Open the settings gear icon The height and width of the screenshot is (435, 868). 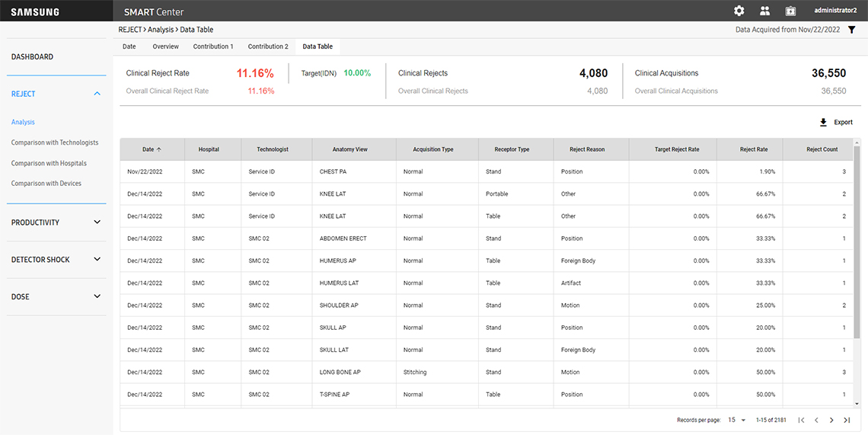point(739,11)
